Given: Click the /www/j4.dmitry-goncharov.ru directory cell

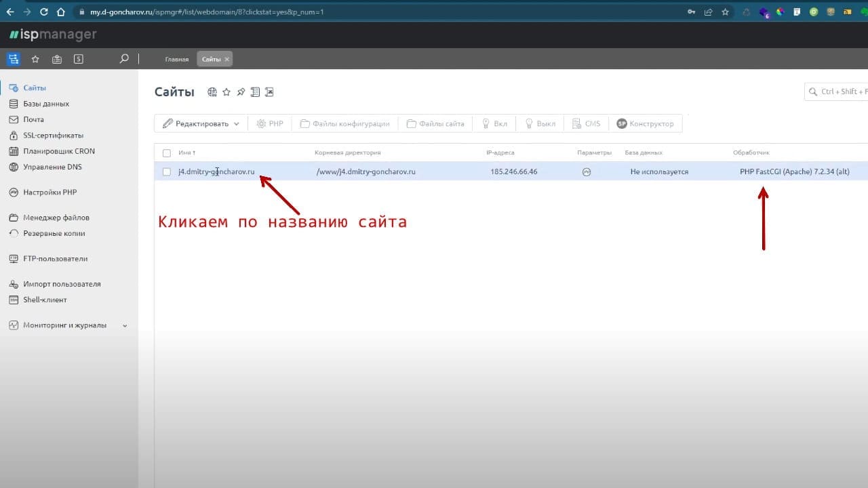Looking at the screenshot, I should coord(366,172).
